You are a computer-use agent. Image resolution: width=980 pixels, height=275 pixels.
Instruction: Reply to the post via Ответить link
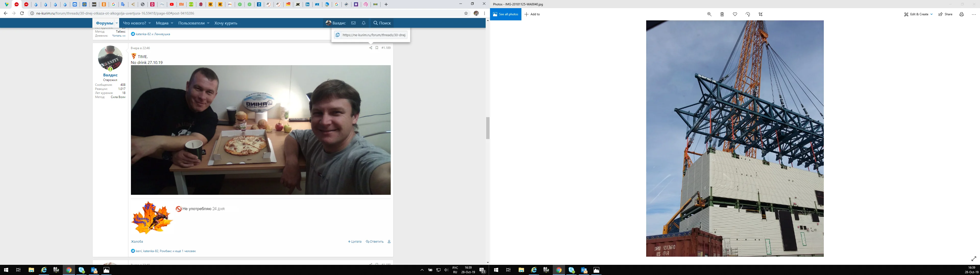pos(375,241)
